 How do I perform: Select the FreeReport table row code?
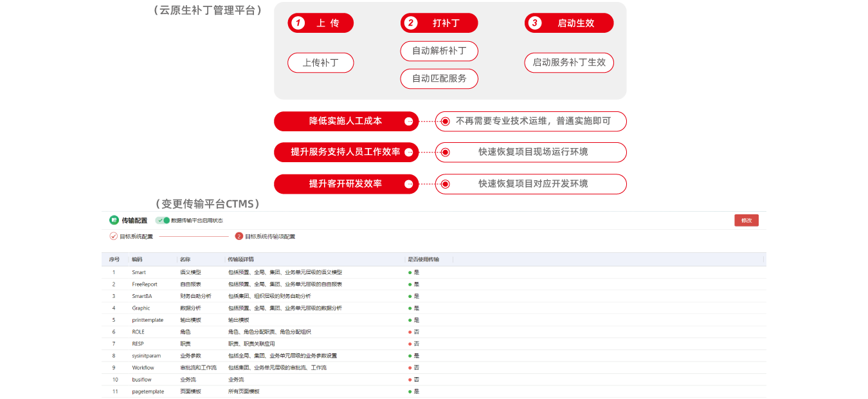pyautogui.click(x=145, y=284)
